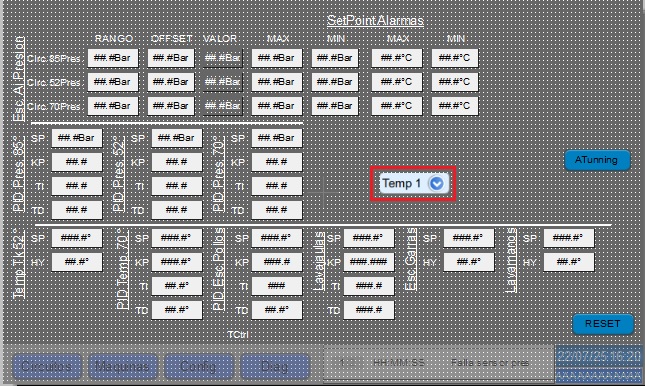Select KP field of PID Ptes 52

click(176, 162)
